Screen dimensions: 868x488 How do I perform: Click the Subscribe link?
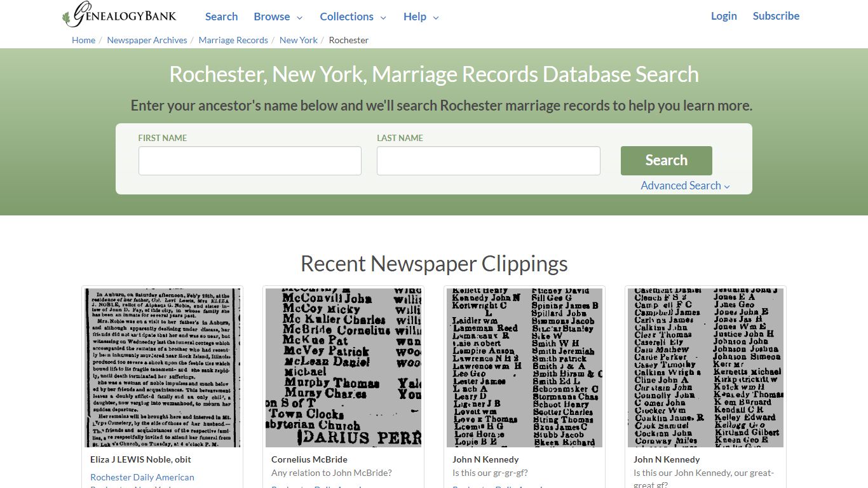click(776, 16)
